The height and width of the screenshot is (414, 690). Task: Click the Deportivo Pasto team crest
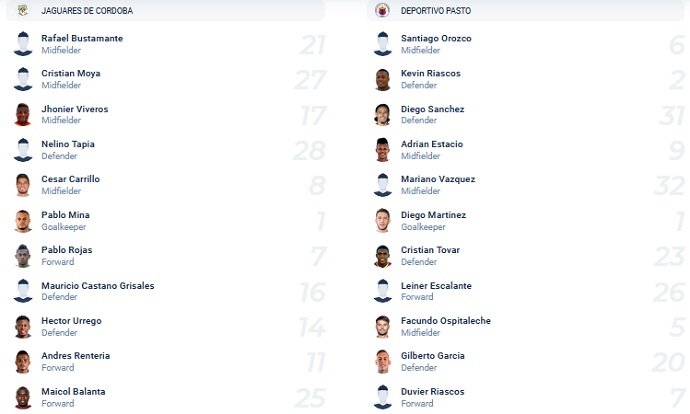382,10
